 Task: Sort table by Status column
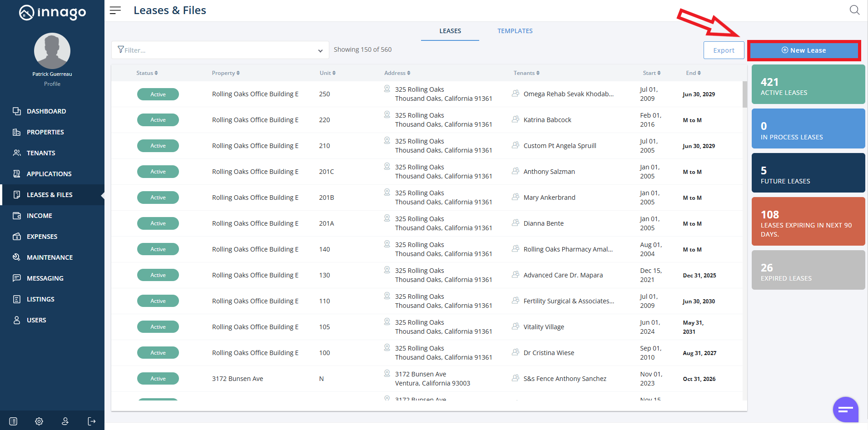point(147,73)
